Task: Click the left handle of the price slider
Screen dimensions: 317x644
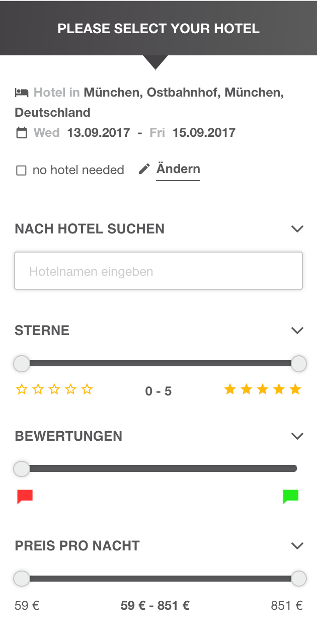Action: pyautogui.click(x=22, y=579)
